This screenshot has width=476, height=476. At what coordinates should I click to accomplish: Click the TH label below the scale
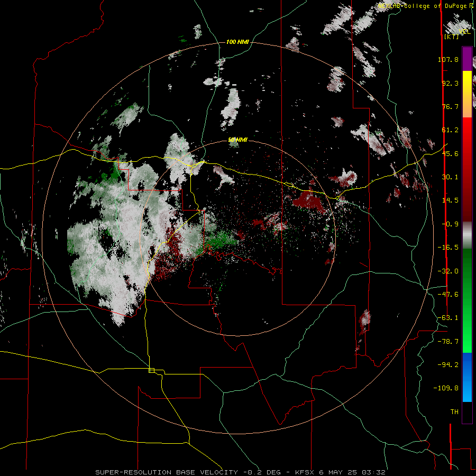(x=454, y=412)
